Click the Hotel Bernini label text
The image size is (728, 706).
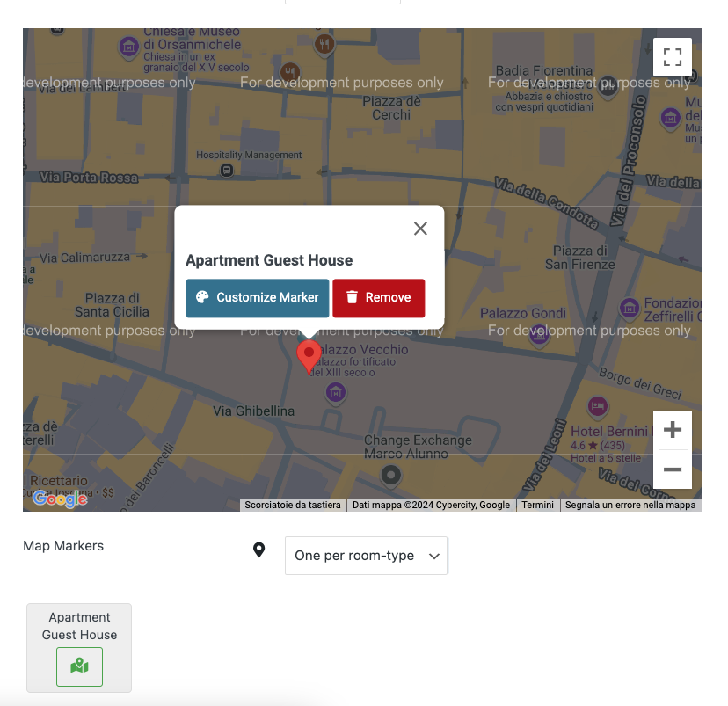tap(609, 432)
